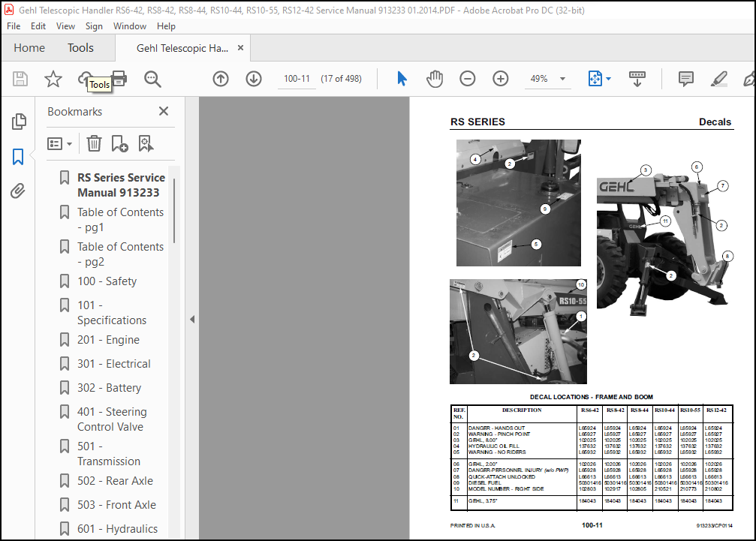Click the 49% zoom value field
Viewport: 756px width, 541px height.
539,79
